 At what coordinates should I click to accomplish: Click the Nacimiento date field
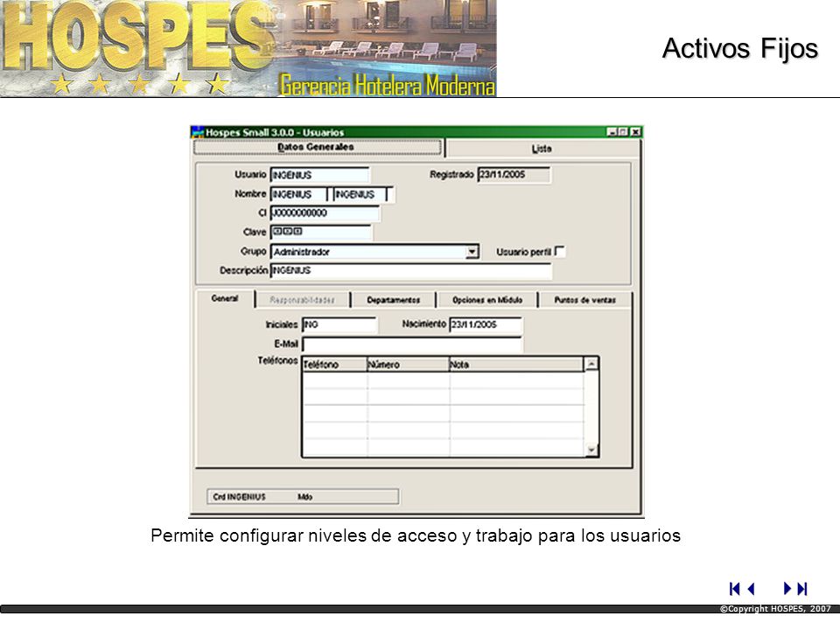[486, 325]
